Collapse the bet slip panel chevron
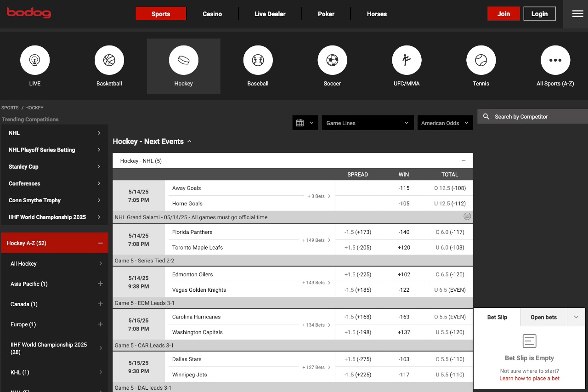The height and width of the screenshot is (392, 588). pyautogui.click(x=577, y=317)
